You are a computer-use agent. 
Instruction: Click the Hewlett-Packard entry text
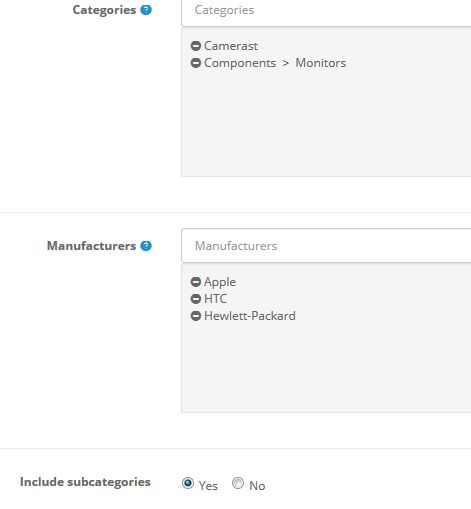tap(250, 316)
